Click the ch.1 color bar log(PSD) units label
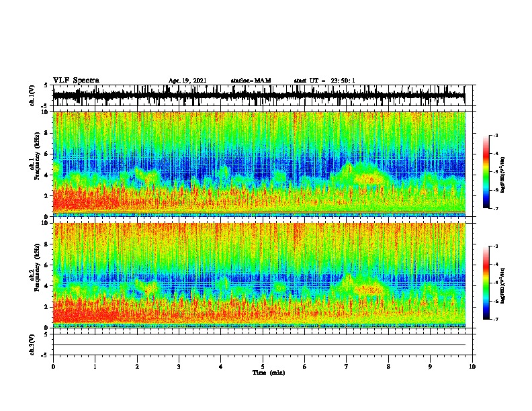532x411 pixels. pos(503,175)
